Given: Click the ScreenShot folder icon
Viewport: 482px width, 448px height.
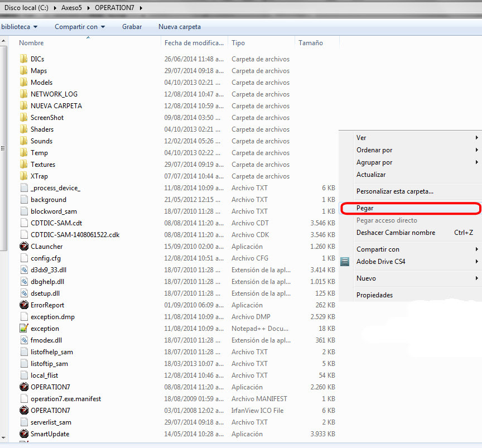Looking at the screenshot, I should pyautogui.click(x=23, y=117).
